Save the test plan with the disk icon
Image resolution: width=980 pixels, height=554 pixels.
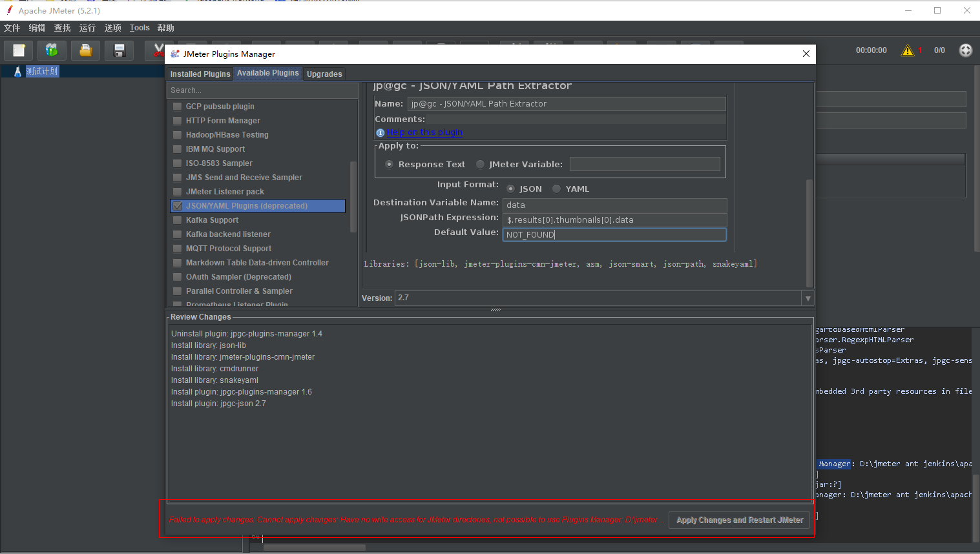(x=119, y=50)
